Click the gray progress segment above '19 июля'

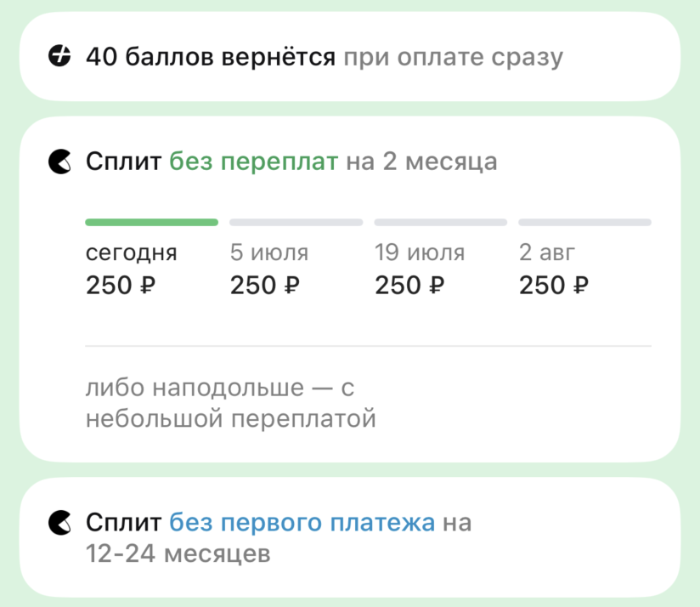tap(440, 223)
